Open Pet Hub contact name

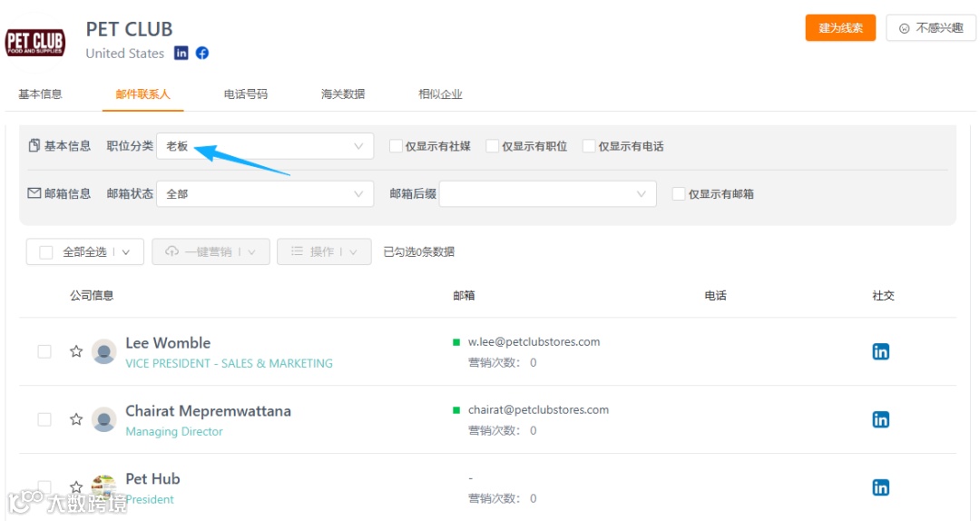pyautogui.click(x=152, y=478)
